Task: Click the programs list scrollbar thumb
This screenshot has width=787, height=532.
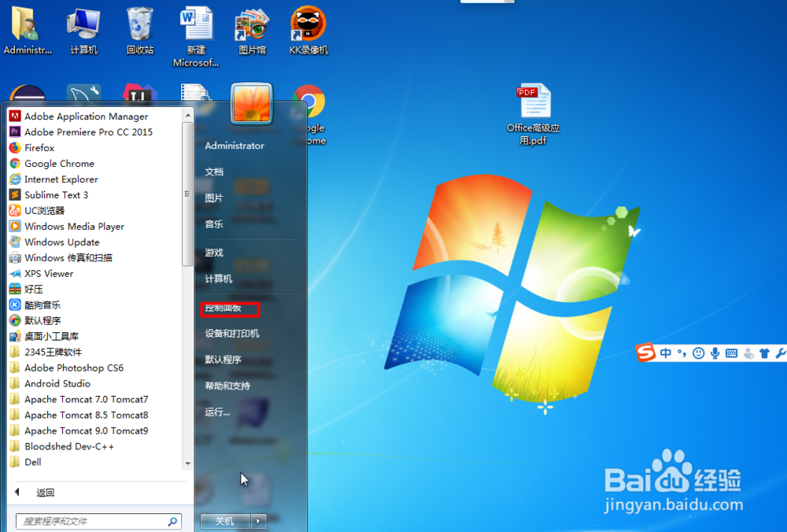Action: pos(188,194)
